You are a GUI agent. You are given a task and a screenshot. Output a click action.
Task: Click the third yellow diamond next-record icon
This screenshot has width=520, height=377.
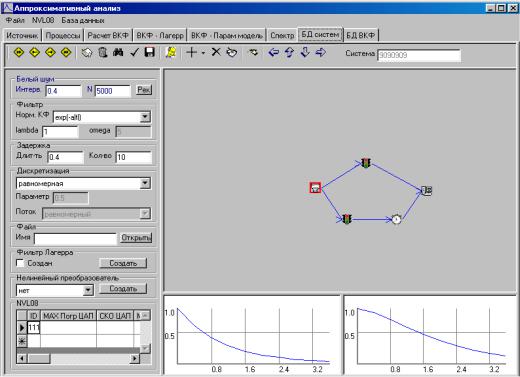(x=50, y=52)
